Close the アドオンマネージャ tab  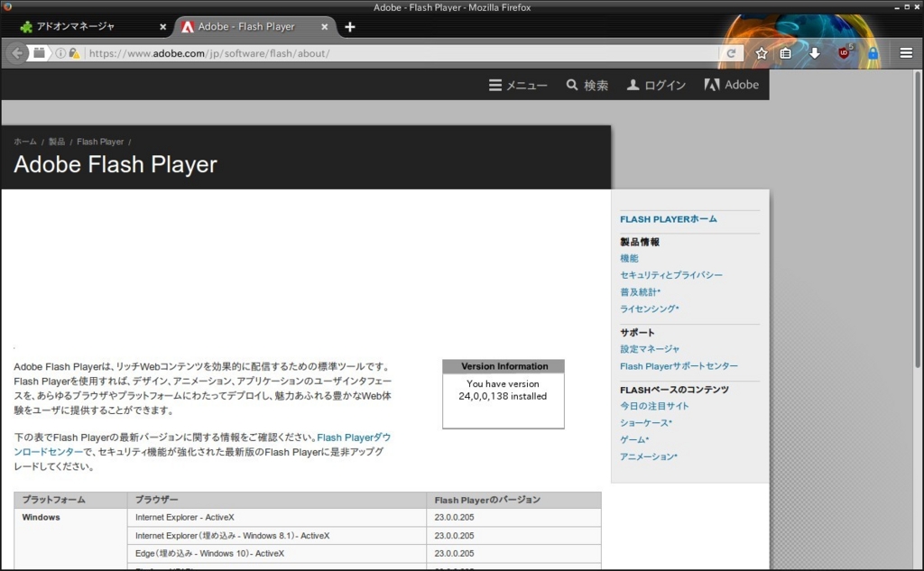click(x=162, y=27)
